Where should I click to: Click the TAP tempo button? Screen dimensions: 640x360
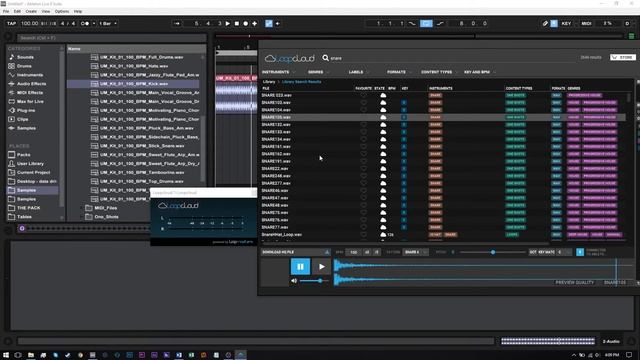click(11, 24)
